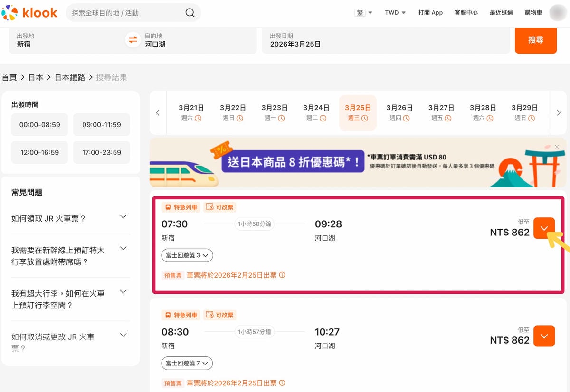Show previous dates with left arrow
Viewport: 570px width, 392px height.
point(158,113)
